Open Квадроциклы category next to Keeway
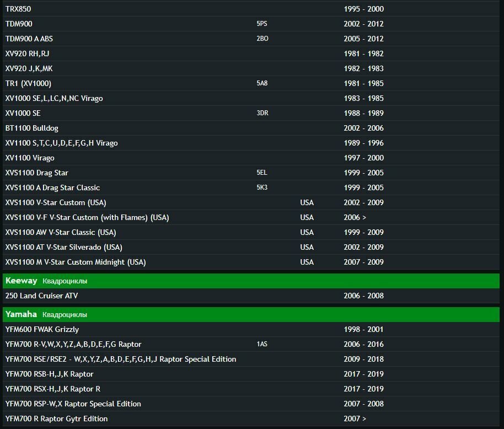 [65, 281]
